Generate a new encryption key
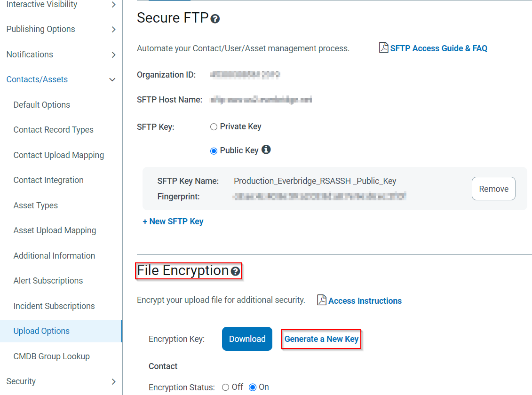Screen dimensions: 532x395 pos(321,339)
